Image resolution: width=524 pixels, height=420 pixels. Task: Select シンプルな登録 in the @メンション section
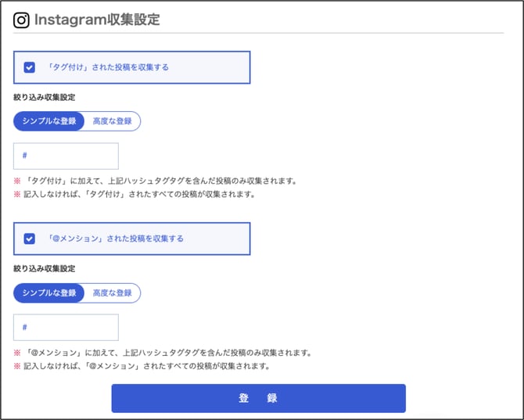click(x=49, y=293)
